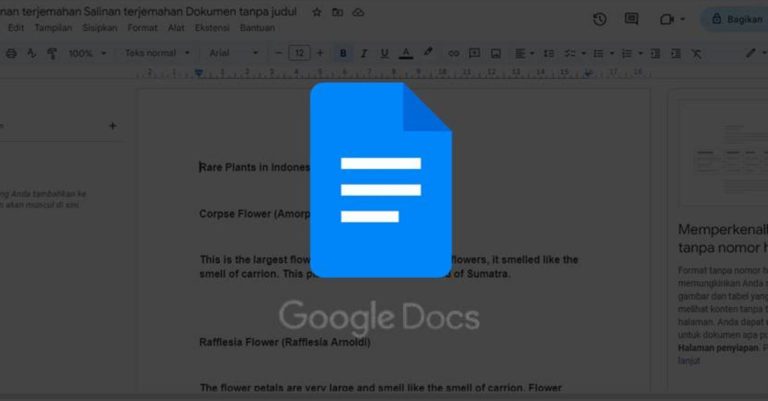Open the text alignment icon
The height and width of the screenshot is (401, 768).
click(520, 53)
